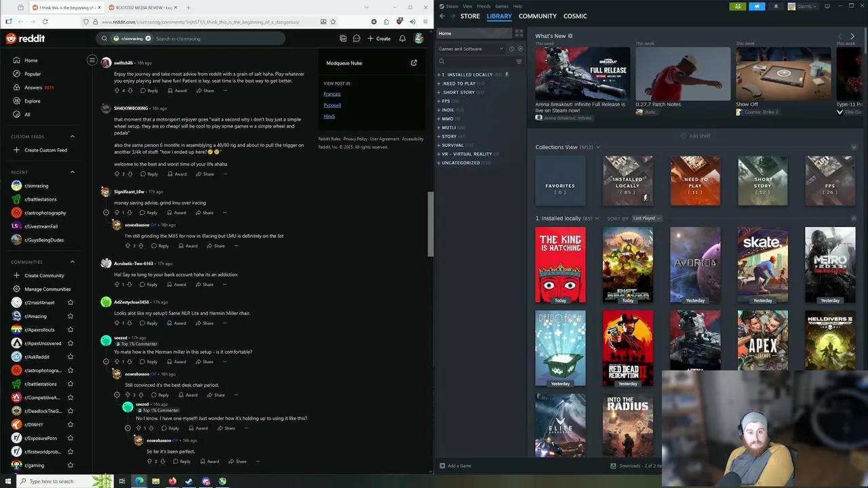Downvote Significant_L0w's comment
The image size is (868, 488).
click(130, 213)
